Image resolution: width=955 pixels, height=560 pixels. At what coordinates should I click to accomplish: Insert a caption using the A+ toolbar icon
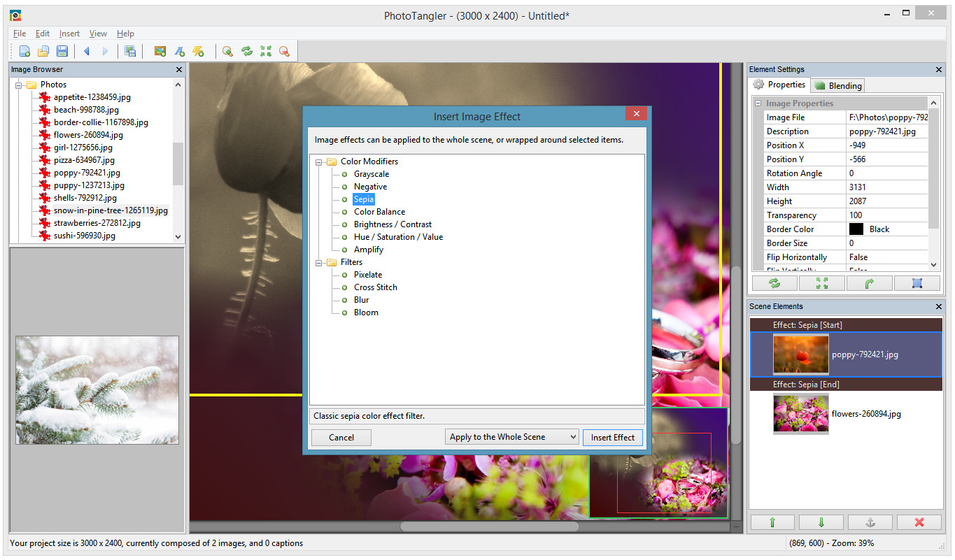(181, 50)
